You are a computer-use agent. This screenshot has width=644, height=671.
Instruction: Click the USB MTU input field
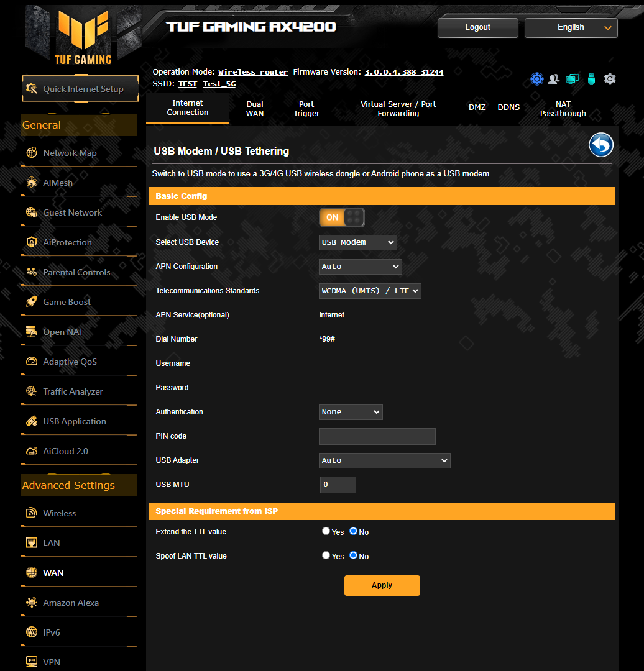click(x=338, y=485)
